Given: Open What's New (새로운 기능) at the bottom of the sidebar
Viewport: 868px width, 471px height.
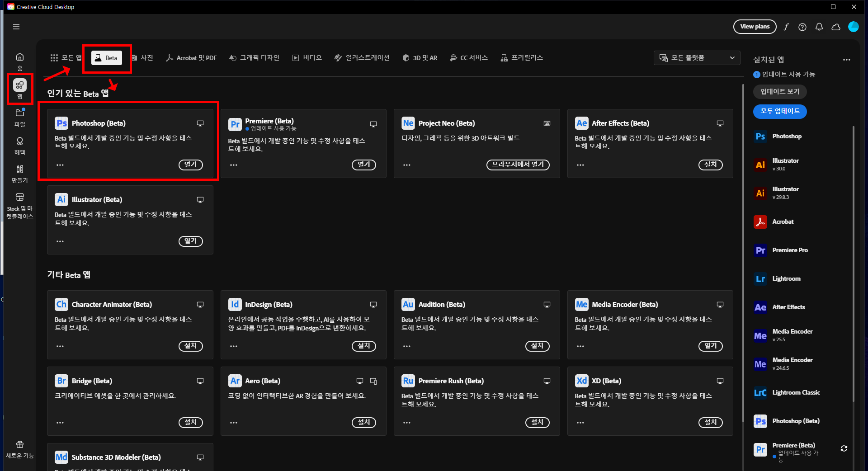Looking at the screenshot, I should tap(20, 450).
